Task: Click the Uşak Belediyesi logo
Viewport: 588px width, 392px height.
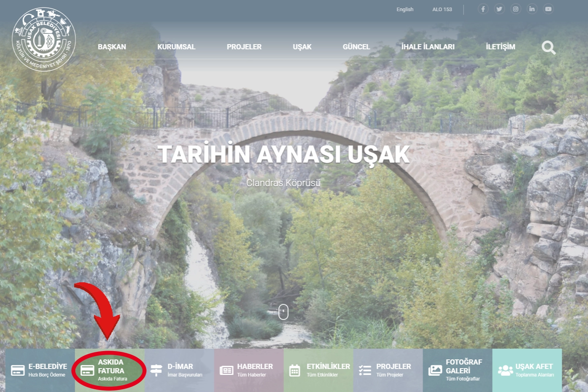Action: [x=44, y=39]
